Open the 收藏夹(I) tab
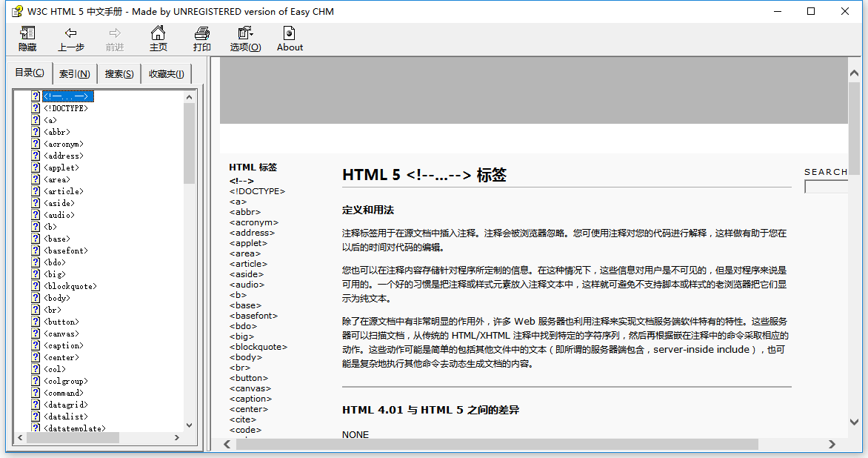868x458 pixels. 166,73
